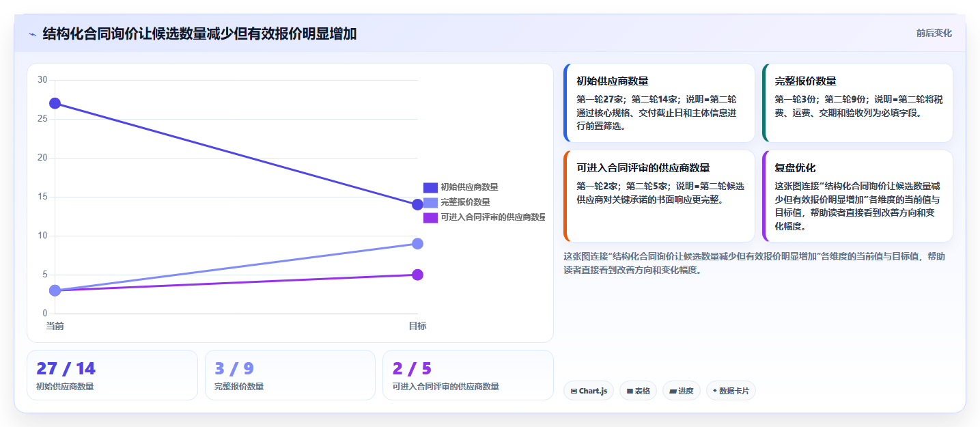Click the description paragraph below the info cards
The height and width of the screenshot is (427, 980).
755,263
